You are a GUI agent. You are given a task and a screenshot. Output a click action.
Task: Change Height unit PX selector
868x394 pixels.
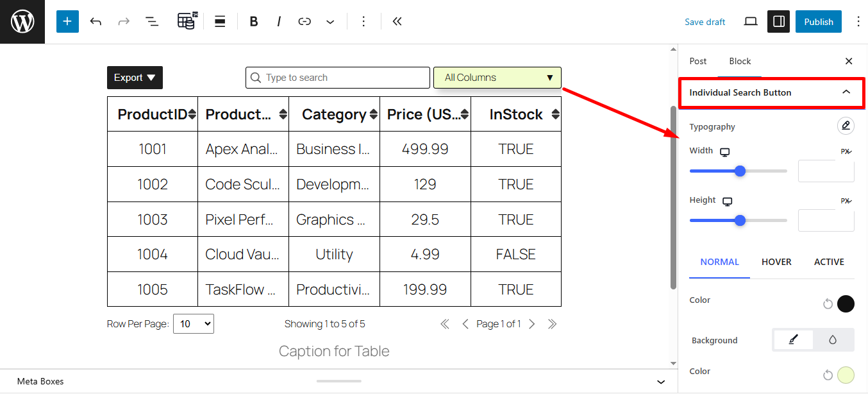pyautogui.click(x=846, y=201)
